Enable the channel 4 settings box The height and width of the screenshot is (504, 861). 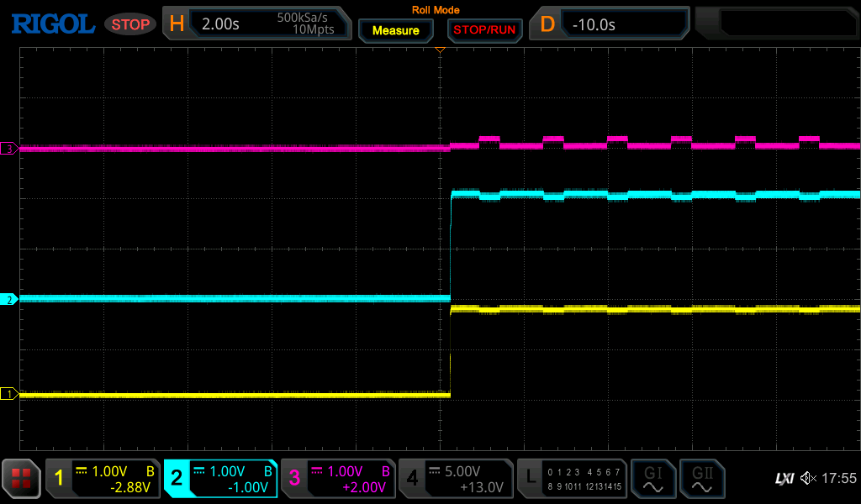pos(456,478)
